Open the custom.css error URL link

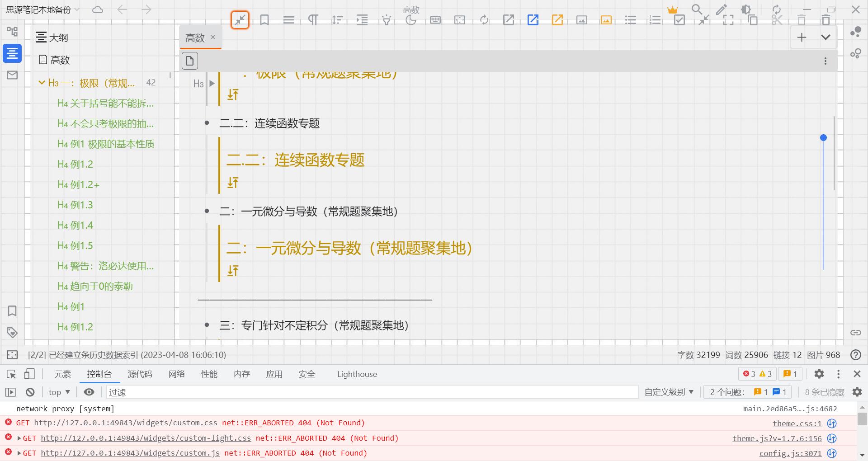click(x=126, y=423)
